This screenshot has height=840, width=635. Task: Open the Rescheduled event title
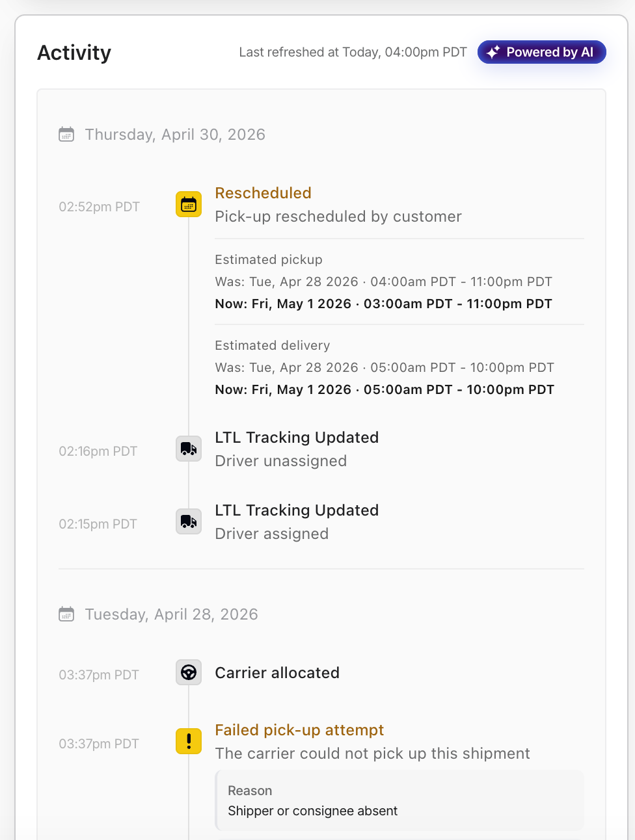(263, 193)
